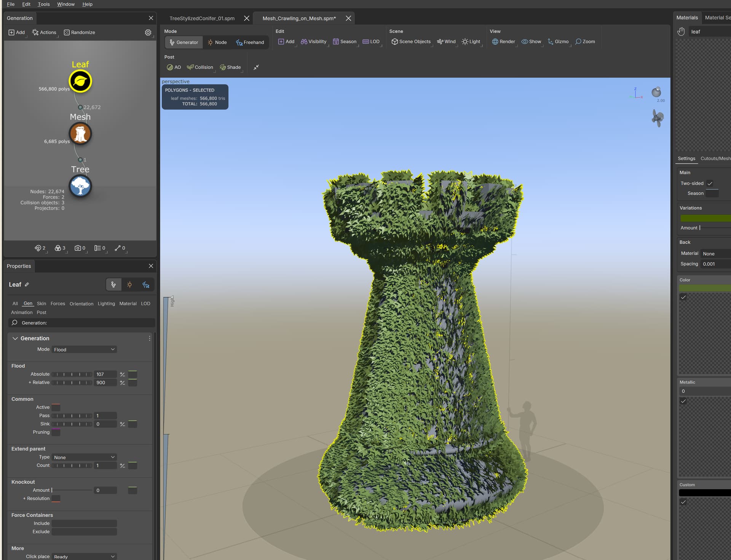The image size is (731, 560).
Task: Open the Extend parent Type dropdown
Action: click(84, 457)
